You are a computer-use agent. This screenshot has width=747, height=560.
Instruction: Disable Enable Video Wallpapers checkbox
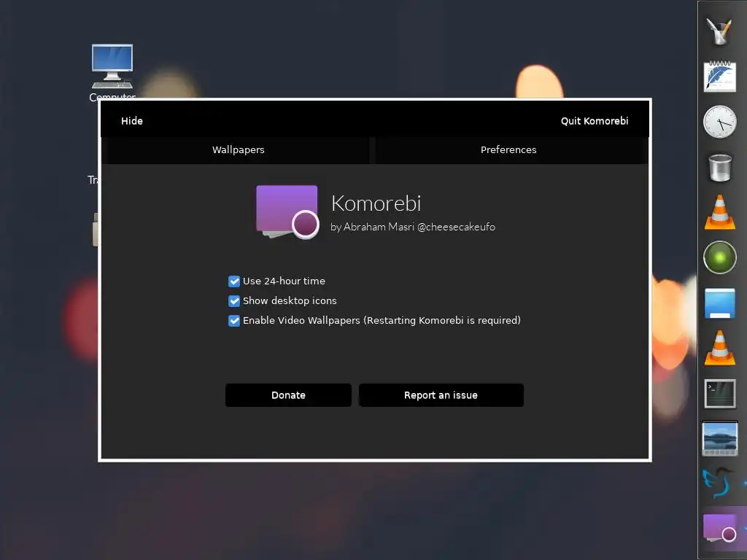point(234,321)
